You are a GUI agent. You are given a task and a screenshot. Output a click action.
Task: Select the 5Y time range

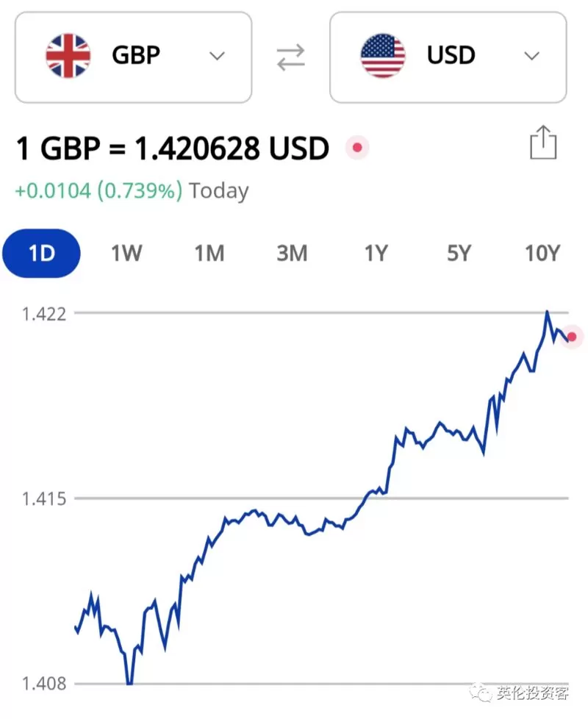[x=459, y=253]
